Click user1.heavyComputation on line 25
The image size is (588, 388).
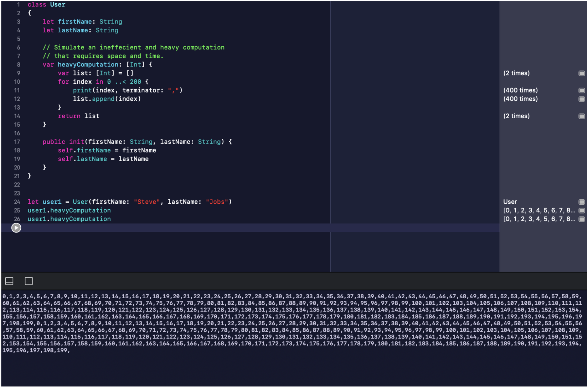coord(69,210)
